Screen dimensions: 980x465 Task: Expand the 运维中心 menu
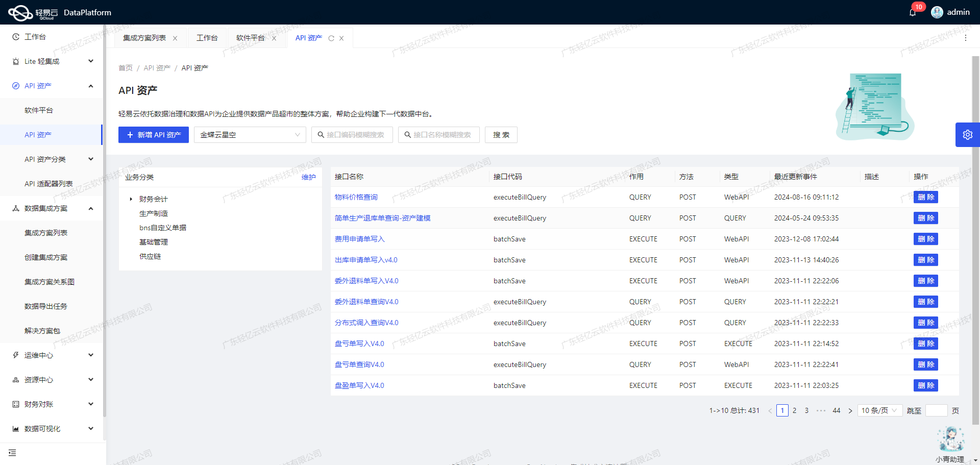tap(91, 355)
